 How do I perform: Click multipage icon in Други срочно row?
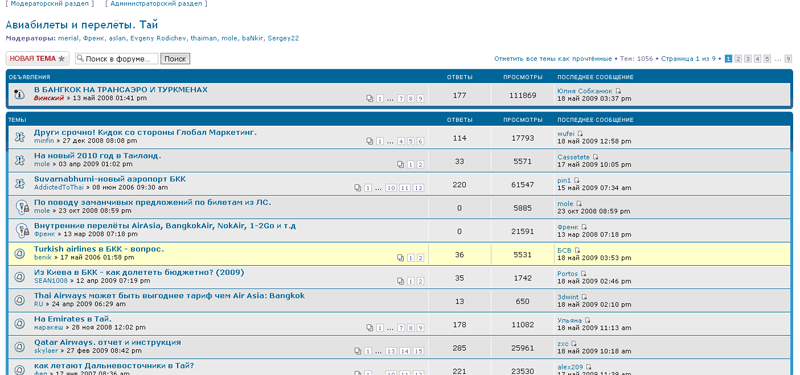[370, 141]
